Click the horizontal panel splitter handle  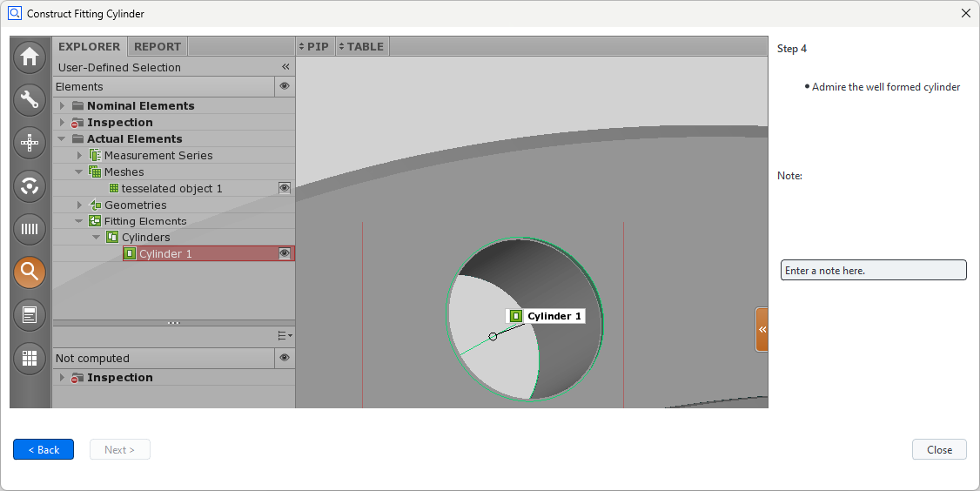coord(174,323)
